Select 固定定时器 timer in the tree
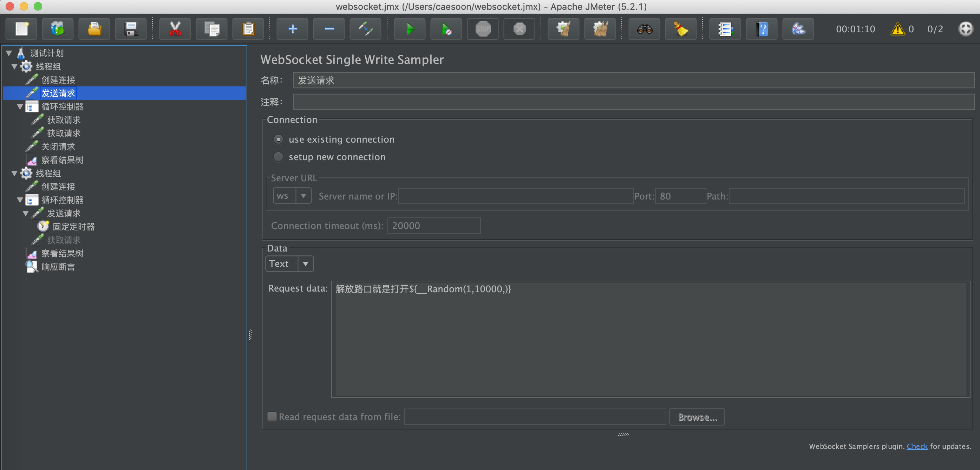The height and width of the screenshot is (470, 980). [x=73, y=227]
